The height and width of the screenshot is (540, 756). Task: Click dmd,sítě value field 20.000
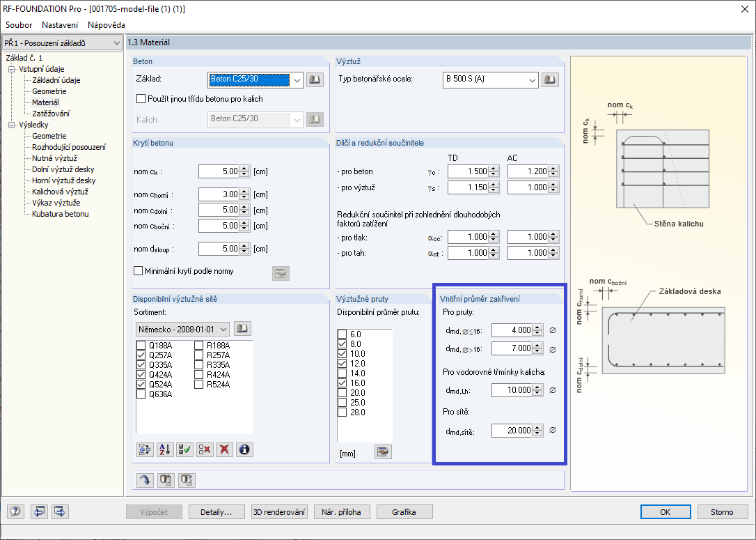512,431
